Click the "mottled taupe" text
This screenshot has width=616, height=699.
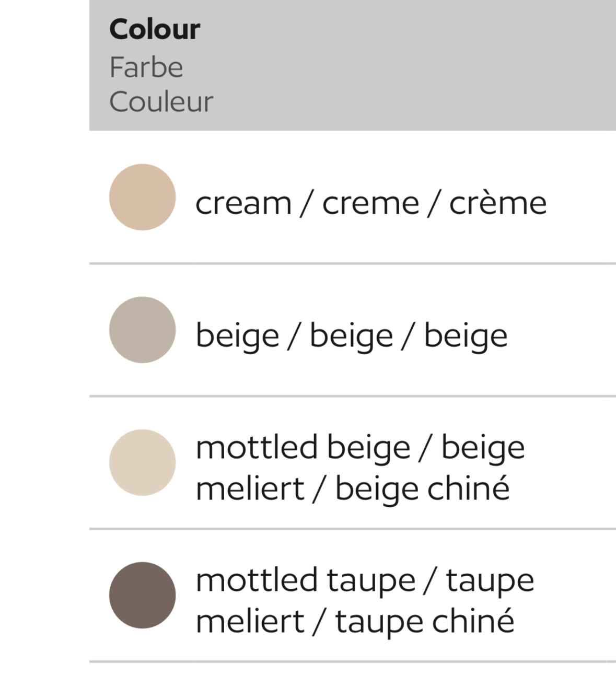(306, 580)
